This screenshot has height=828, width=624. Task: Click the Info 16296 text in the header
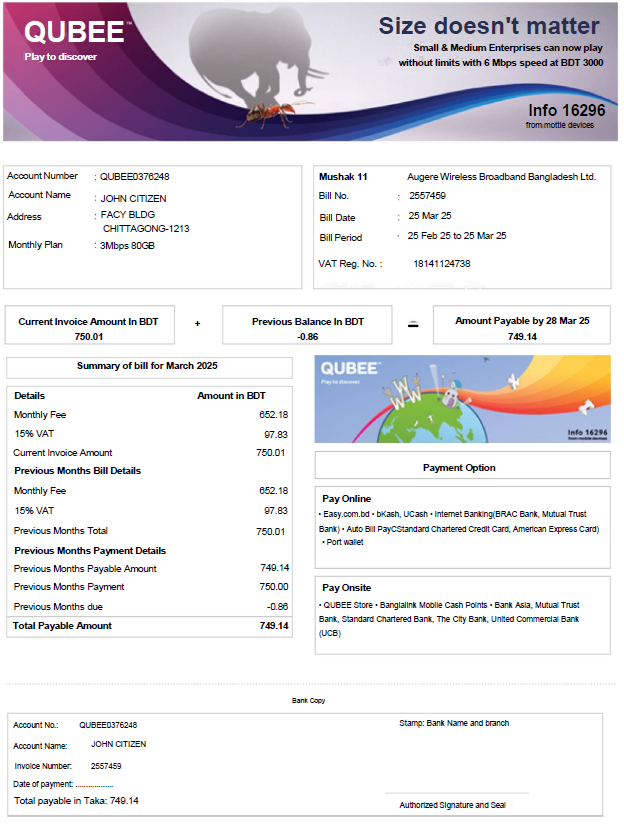(566, 110)
